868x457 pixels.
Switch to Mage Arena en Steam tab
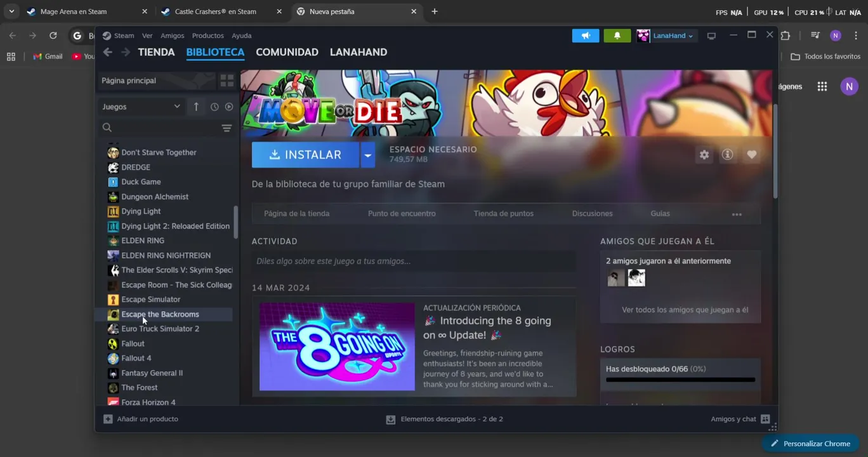click(87, 11)
